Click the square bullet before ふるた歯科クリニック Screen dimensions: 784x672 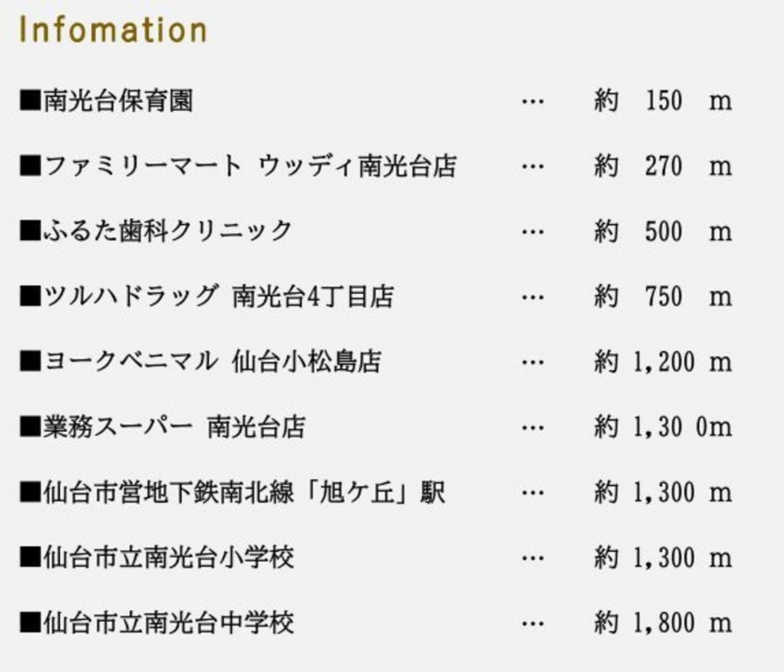pyautogui.click(x=30, y=231)
